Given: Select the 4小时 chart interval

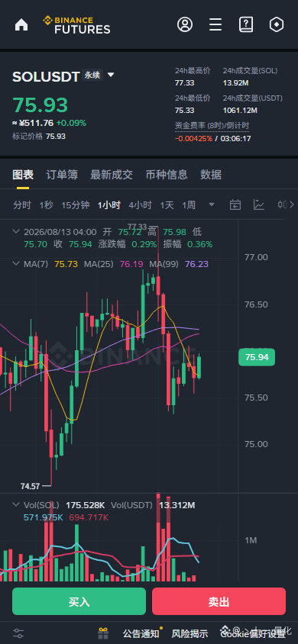Looking at the screenshot, I should coord(140,205).
